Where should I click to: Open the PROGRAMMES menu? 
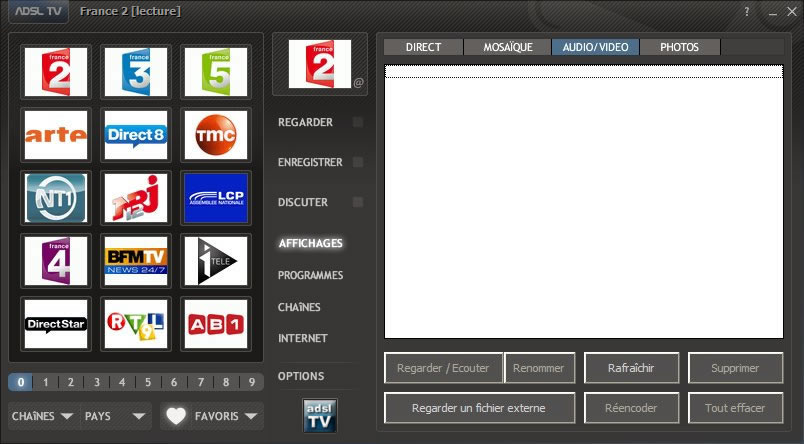click(311, 275)
